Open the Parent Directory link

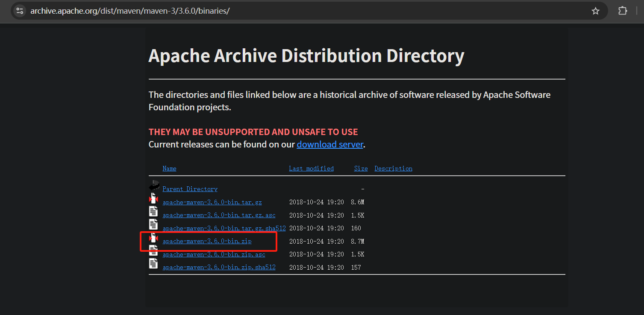190,189
